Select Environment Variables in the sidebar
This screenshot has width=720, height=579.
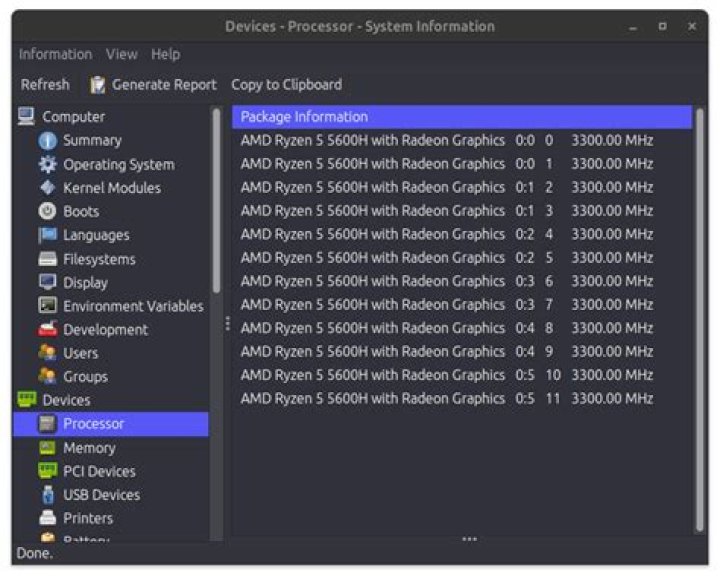click(133, 306)
